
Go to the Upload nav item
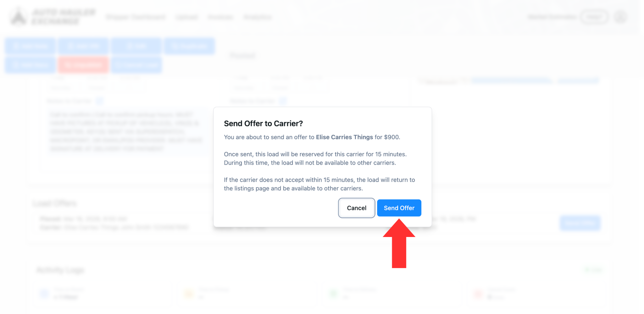pyautogui.click(x=186, y=17)
